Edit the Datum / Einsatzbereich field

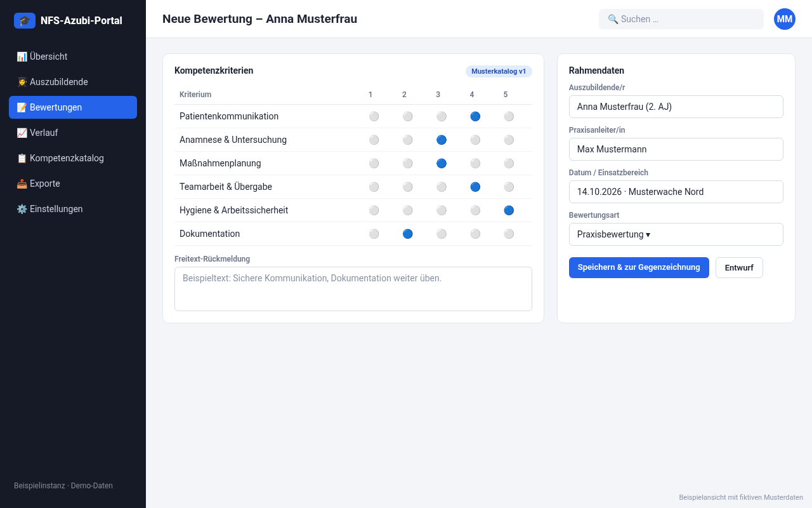(x=676, y=192)
